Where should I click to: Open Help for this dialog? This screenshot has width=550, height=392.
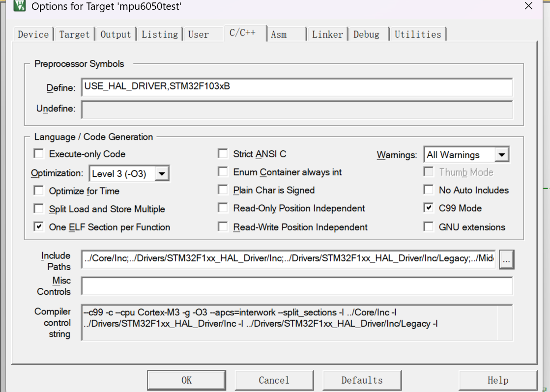[x=498, y=380]
